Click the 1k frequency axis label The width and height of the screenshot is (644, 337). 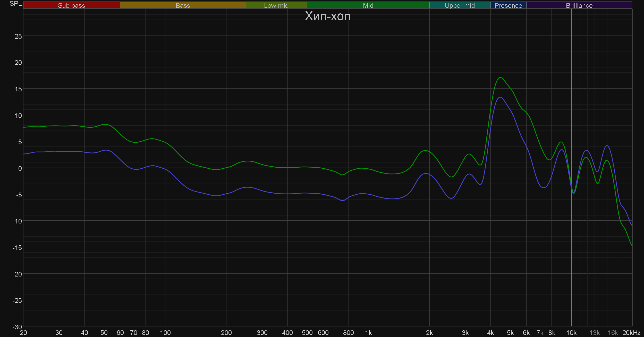368,333
